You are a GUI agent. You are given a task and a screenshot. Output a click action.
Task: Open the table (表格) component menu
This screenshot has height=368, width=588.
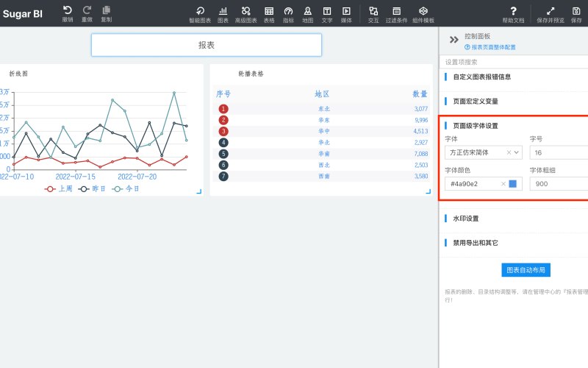coord(269,15)
